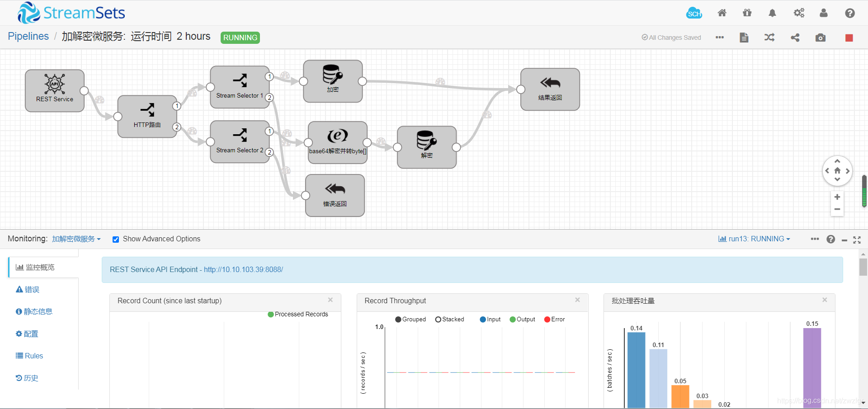Click the share pipeline icon
This screenshot has width=868, height=409.
pos(795,38)
